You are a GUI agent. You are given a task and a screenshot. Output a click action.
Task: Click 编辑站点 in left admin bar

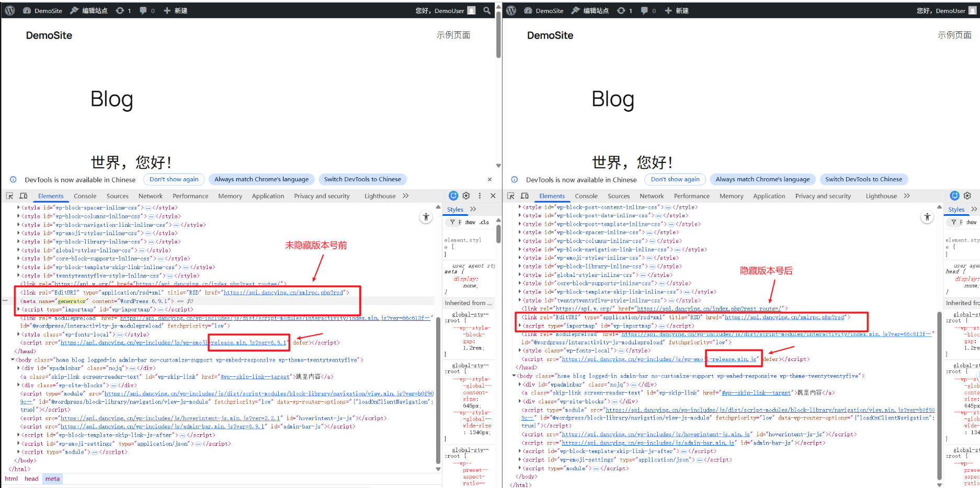click(x=89, y=10)
